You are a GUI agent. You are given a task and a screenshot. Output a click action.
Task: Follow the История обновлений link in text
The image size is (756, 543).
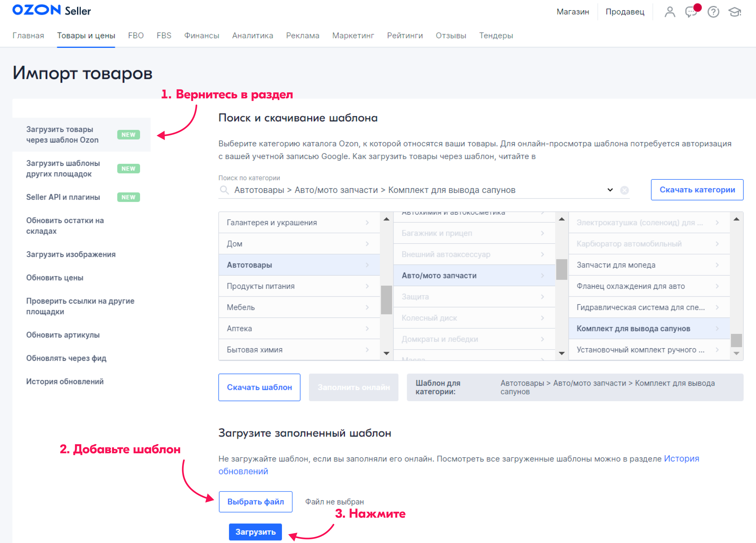point(681,459)
